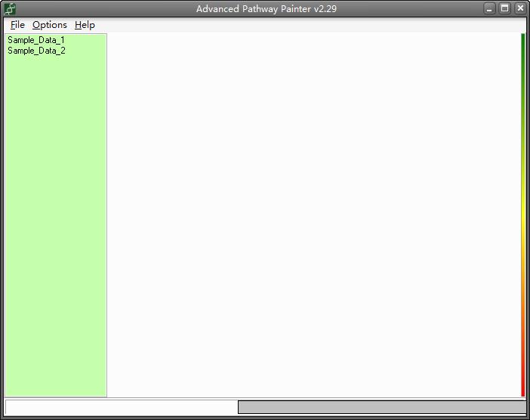The height and width of the screenshot is (420, 530).
Task: Select Sample_Data_1 in the data list
Action: coord(36,40)
